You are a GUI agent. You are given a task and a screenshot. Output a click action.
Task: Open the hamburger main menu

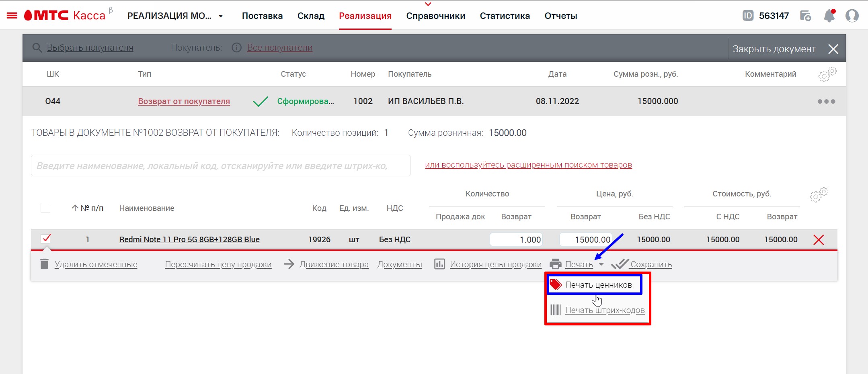(12, 16)
